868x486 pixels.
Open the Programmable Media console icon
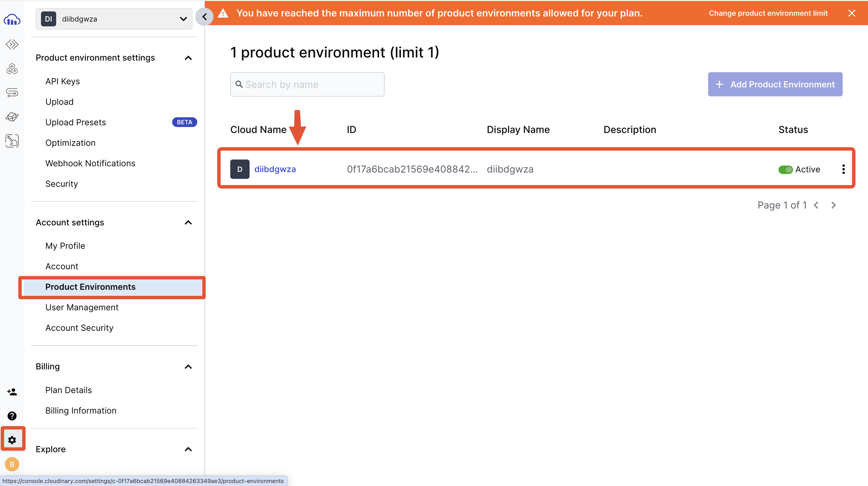[x=12, y=44]
